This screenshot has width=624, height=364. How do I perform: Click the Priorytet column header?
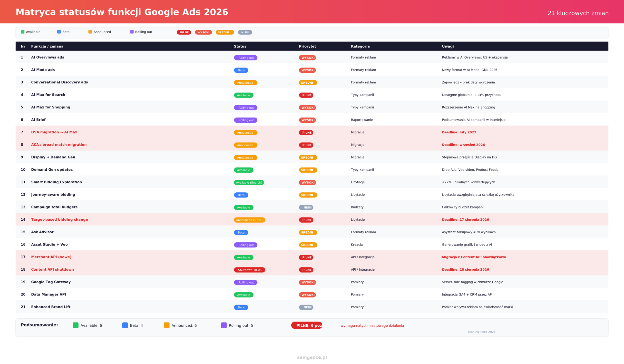[307, 46]
